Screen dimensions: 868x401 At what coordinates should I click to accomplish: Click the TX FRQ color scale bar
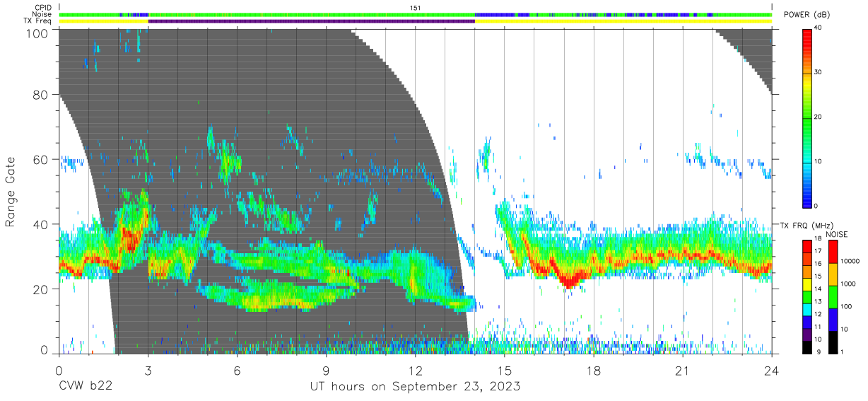tap(807, 296)
